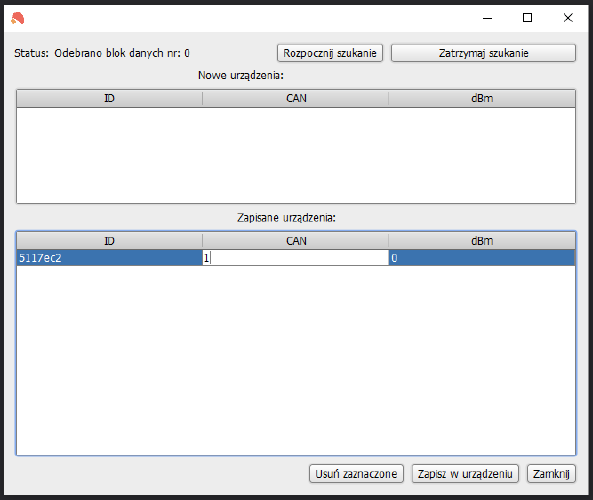Screen dimensions: 593x500
Task: Sort saved devices by CAN column header
Action: click(296, 241)
